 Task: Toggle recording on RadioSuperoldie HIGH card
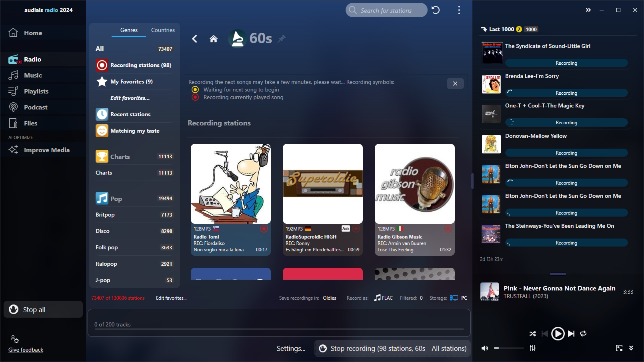tap(356, 229)
